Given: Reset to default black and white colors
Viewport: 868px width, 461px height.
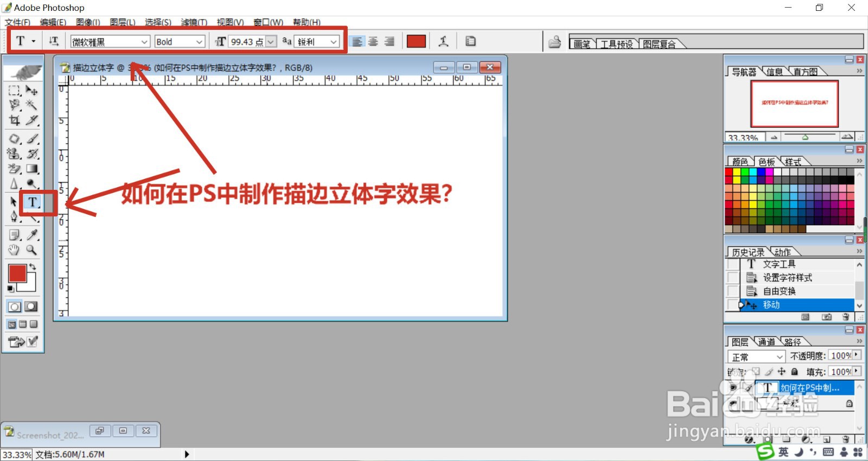Looking at the screenshot, I should (11, 289).
